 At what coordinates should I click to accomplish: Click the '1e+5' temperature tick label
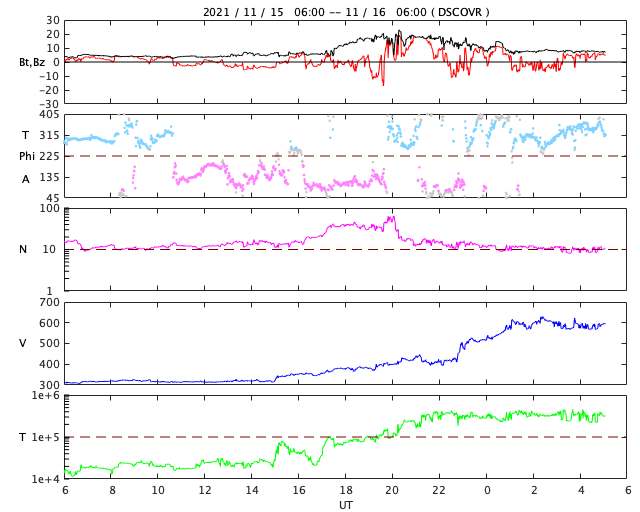[x=46, y=437]
